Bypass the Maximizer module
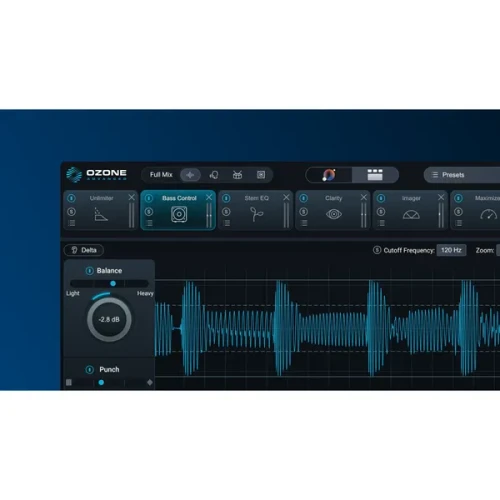 tap(458, 198)
